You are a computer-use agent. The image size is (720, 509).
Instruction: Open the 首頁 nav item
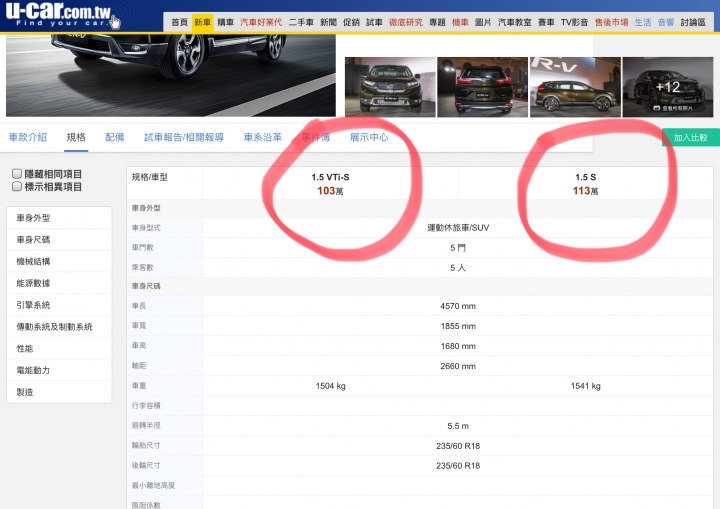[x=180, y=22]
